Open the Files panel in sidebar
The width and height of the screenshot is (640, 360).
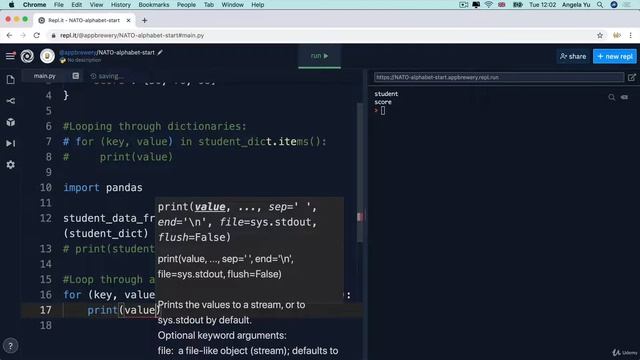(11, 80)
